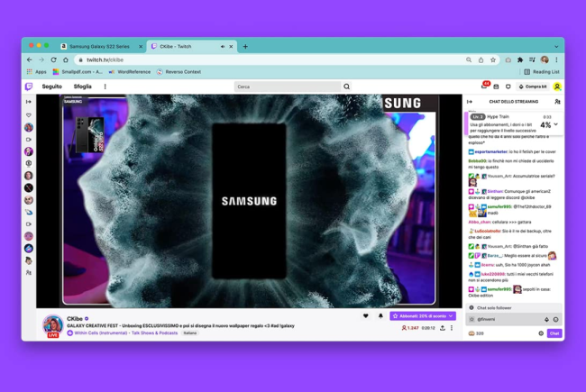Bookmark this page with the star icon
Screen dimensions: 586x392
(x=493, y=59)
